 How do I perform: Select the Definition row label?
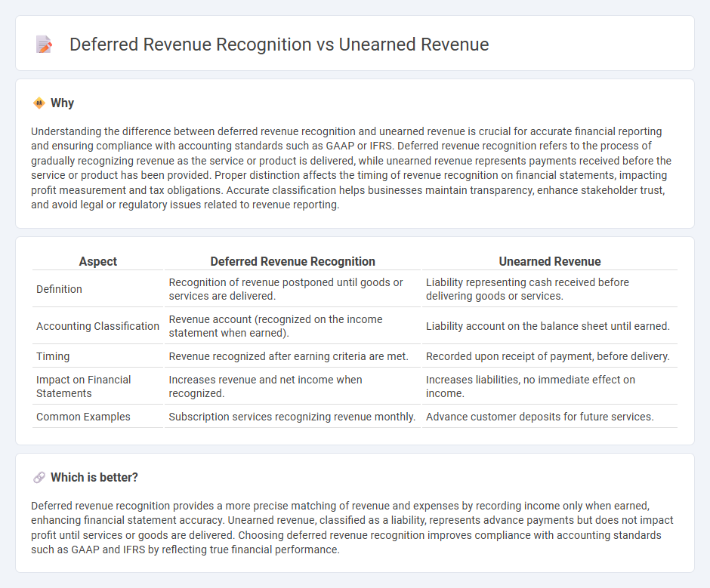click(60, 289)
